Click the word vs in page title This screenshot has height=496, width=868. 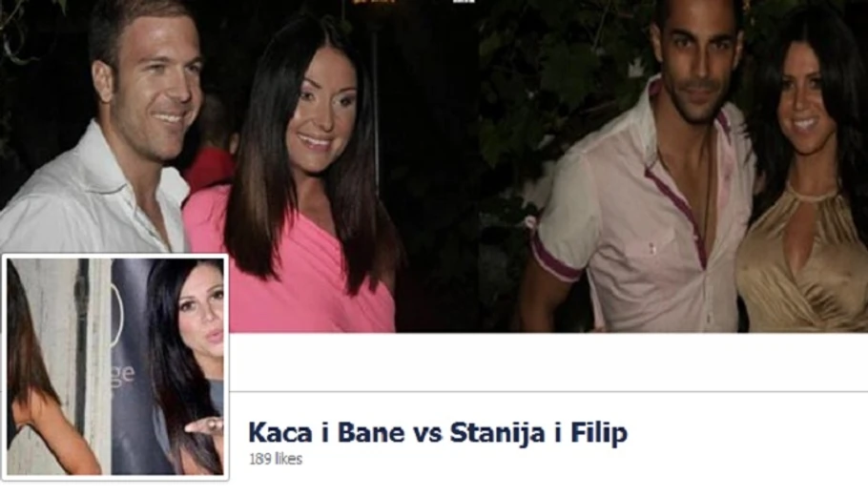click(427, 435)
